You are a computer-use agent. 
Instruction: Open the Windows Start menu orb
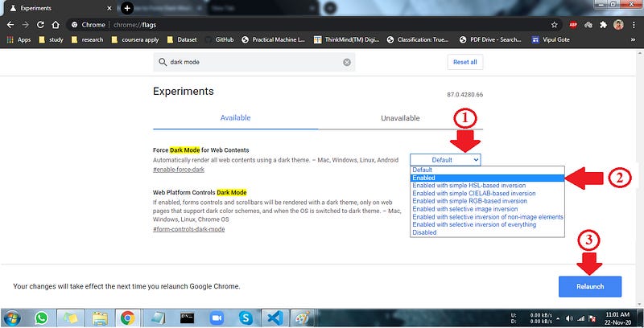[10, 318]
